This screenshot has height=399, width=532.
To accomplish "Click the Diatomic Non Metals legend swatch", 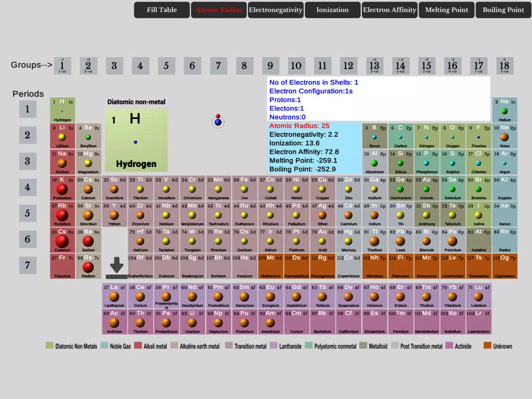I will coord(50,346).
